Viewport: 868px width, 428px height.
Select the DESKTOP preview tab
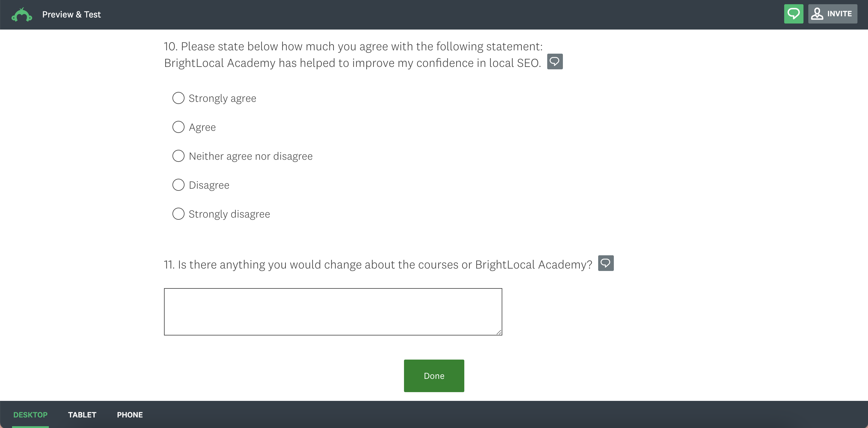[x=30, y=415]
